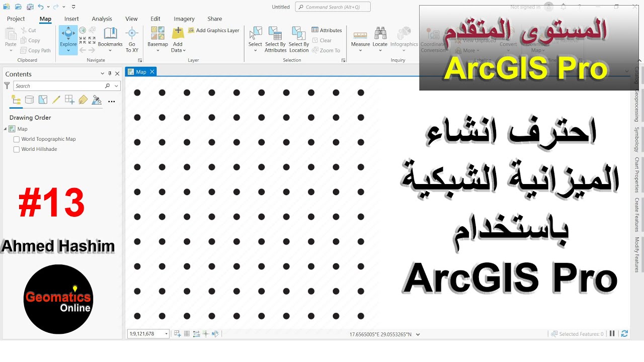Click the crosshair icon next to status bar grid icons
Image resolution: width=644 pixels, height=362 pixels.
click(206, 333)
